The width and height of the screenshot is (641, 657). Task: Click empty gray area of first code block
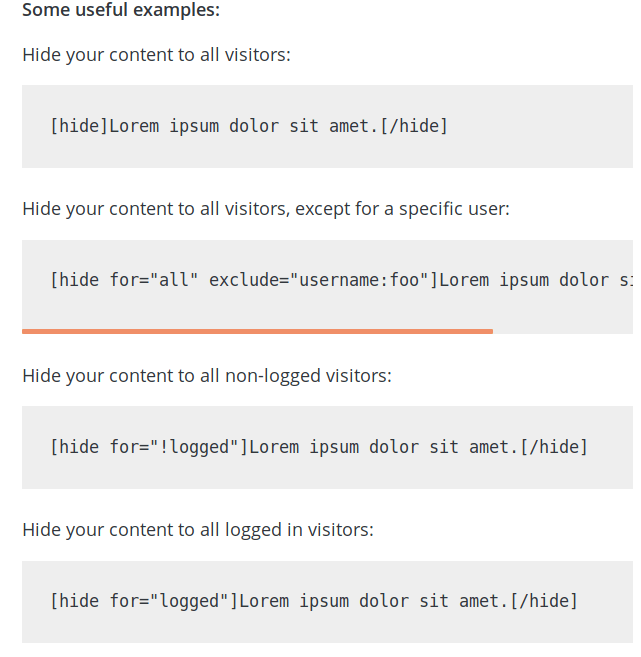[540, 126]
